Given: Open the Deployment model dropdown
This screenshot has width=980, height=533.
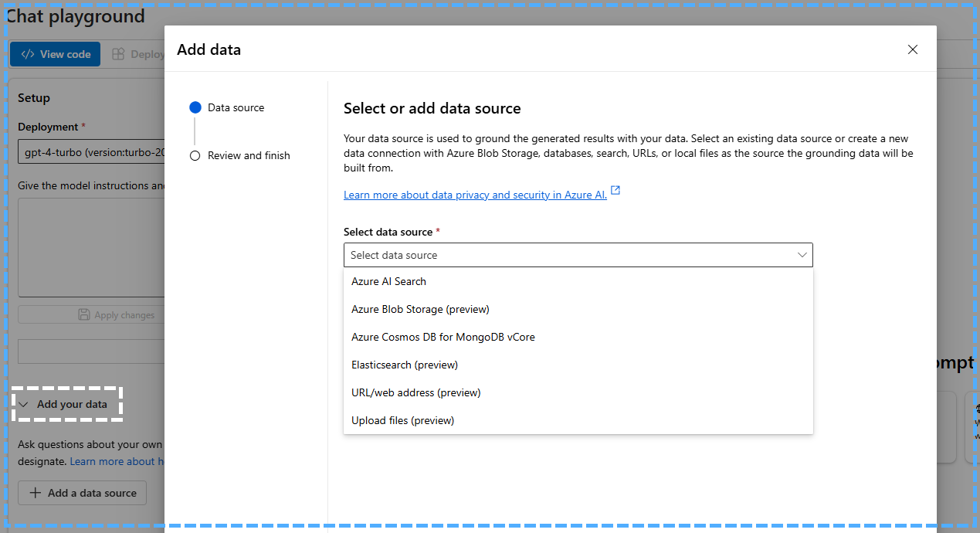Looking at the screenshot, I should pos(91,152).
